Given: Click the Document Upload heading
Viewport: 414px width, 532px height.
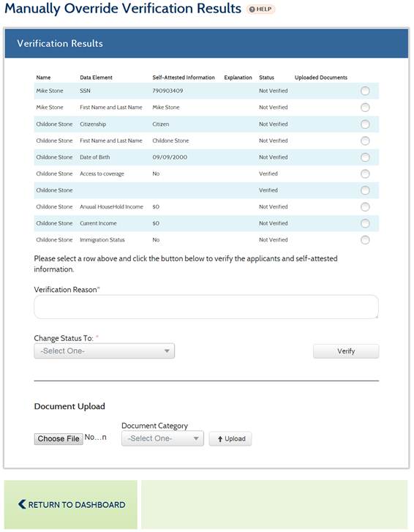Looking at the screenshot, I should pyautogui.click(x=69, y=406).
